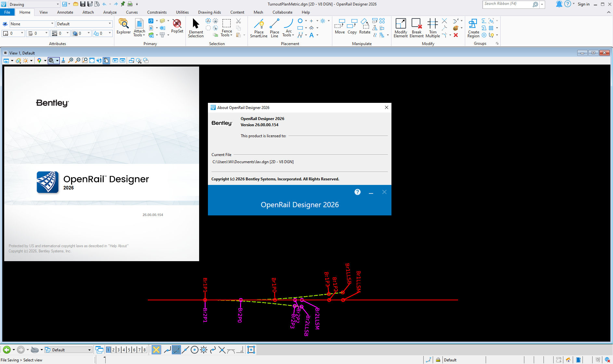
Task: Choose the Modify Element tool
Action: [401, 28]
